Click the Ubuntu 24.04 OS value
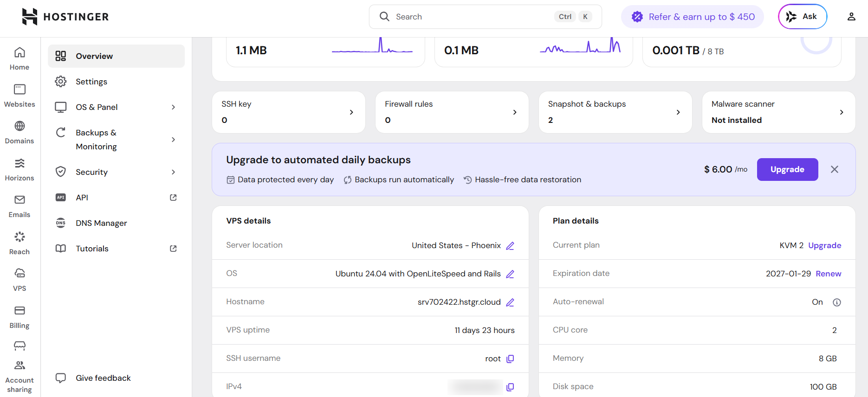The image size is (868, 397). (x=418, y=274)
